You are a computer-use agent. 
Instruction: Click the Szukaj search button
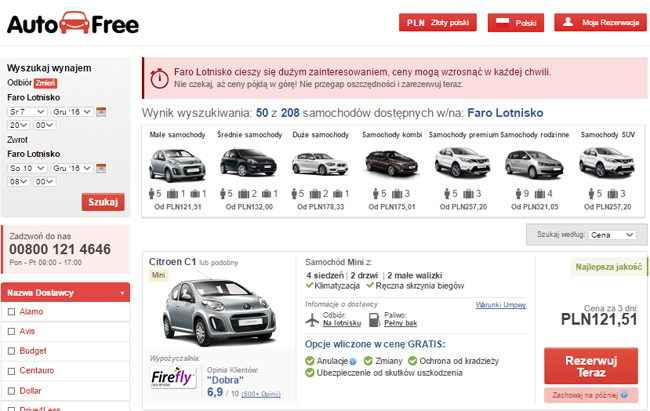pos(103,202)
